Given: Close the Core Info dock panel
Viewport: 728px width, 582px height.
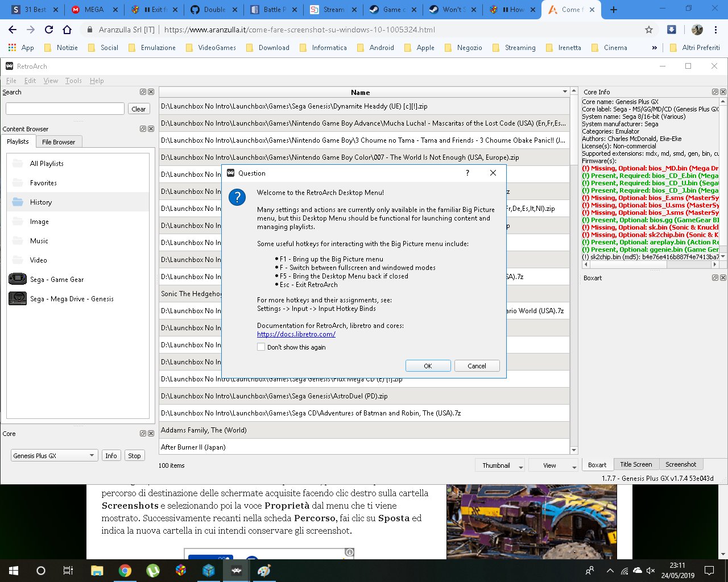Looking at the screenshot, I should click(x=723, y=92).
